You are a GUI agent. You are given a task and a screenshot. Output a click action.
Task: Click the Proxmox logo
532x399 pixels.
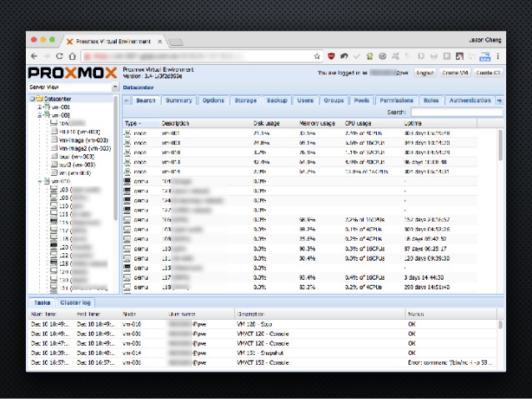tap(73, 72)
